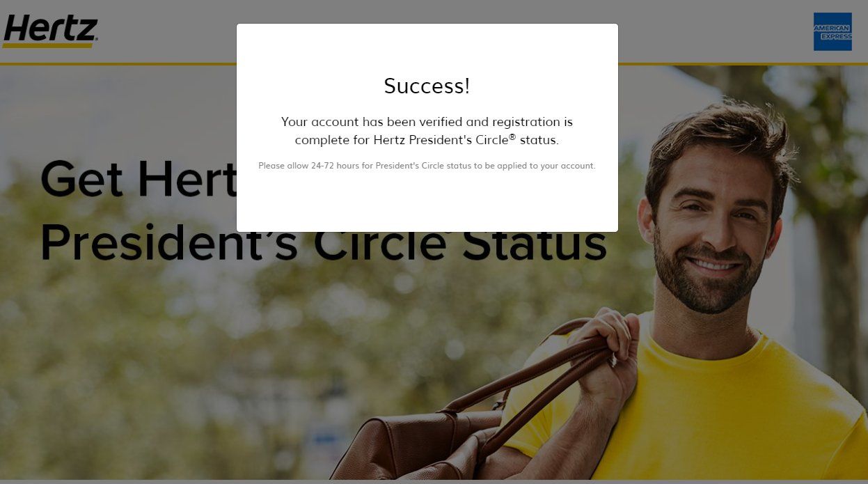
Task: Click the "President's Circle Status" background headline
Action: click(323, 244)
